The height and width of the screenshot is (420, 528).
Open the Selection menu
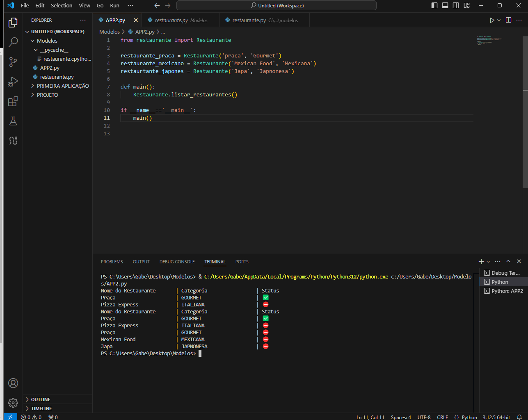(62, 5)
